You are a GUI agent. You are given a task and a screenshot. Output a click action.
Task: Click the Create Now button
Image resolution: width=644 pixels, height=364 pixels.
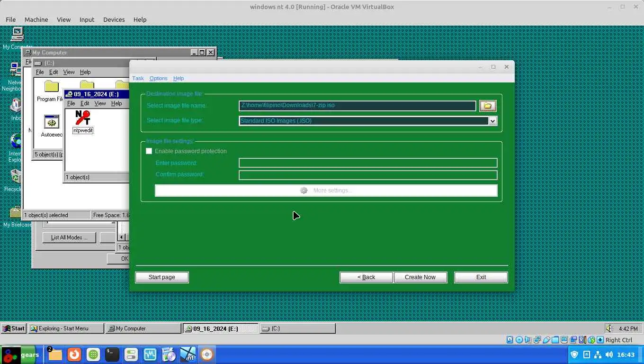click(x=420, y=277)
